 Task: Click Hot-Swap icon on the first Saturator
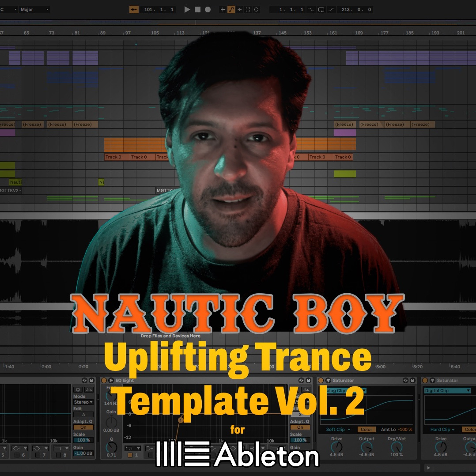(x=406, y=380)
